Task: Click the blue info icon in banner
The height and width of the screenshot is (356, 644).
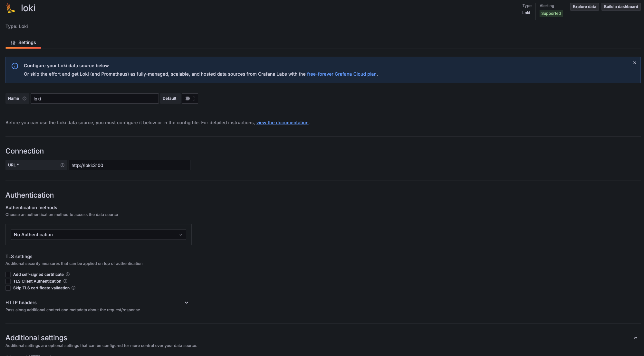Action: (15, 66)
